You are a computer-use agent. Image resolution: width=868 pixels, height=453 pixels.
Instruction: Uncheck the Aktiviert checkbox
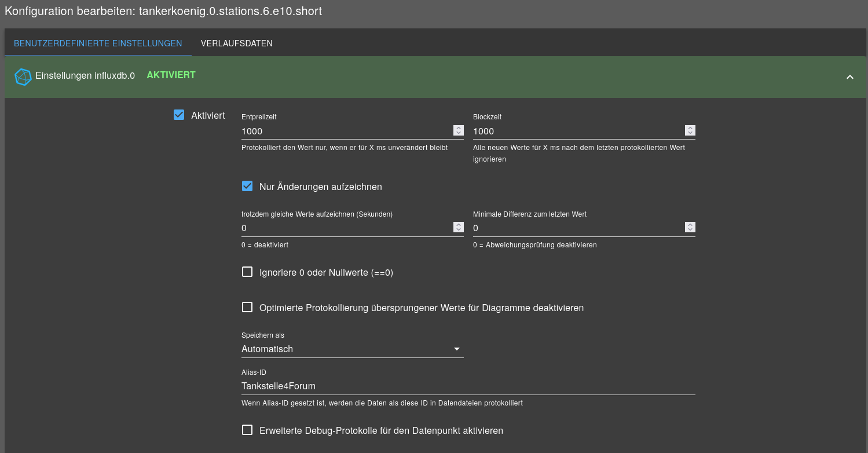point(179,115)
